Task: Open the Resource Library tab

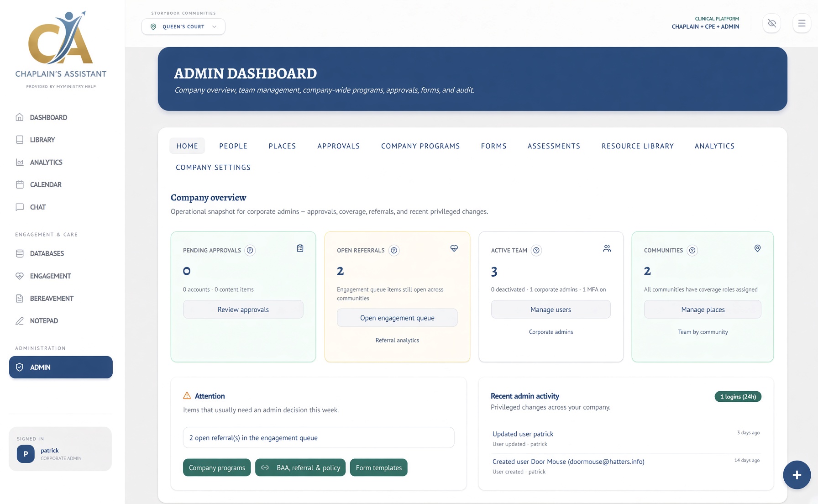Action: click(x=638, y=146)
